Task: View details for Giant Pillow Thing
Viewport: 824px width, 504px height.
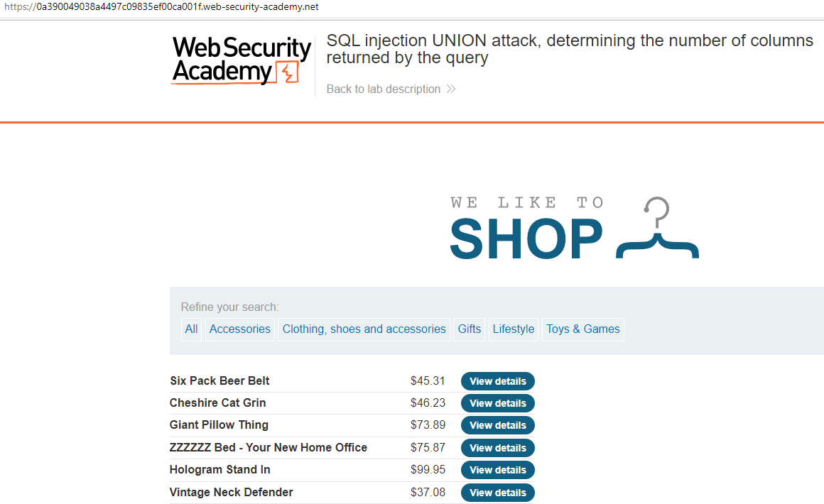Action: [497, 425]
